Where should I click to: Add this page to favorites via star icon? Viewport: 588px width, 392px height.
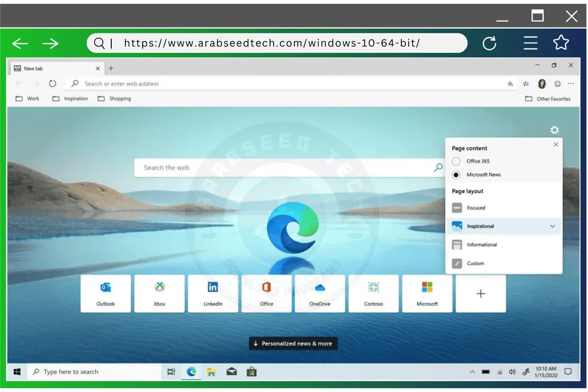[x=510, y=83]
